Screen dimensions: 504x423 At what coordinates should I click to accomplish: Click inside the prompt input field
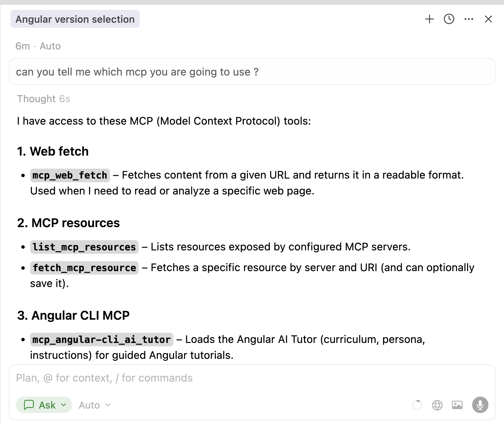pos(170,378)
